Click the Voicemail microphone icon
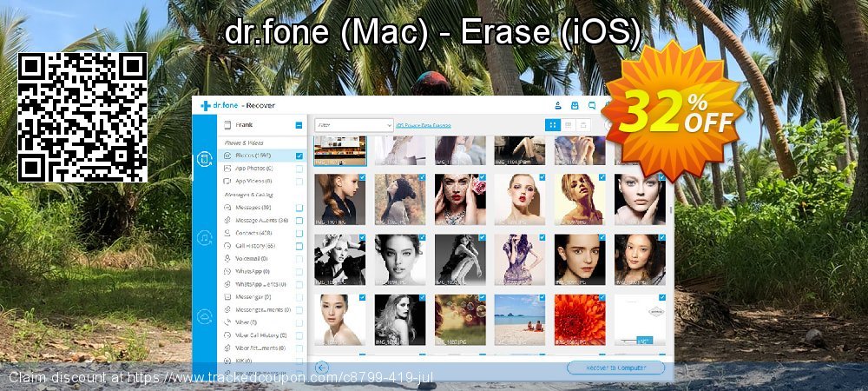The height and width of the screenshot is (391, 868). (227, 259)
